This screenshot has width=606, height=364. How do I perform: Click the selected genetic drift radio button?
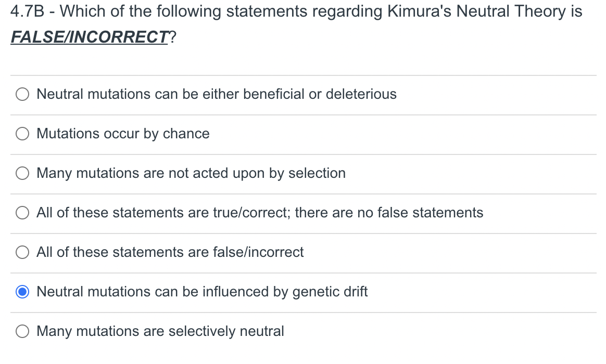pos(22,292)
